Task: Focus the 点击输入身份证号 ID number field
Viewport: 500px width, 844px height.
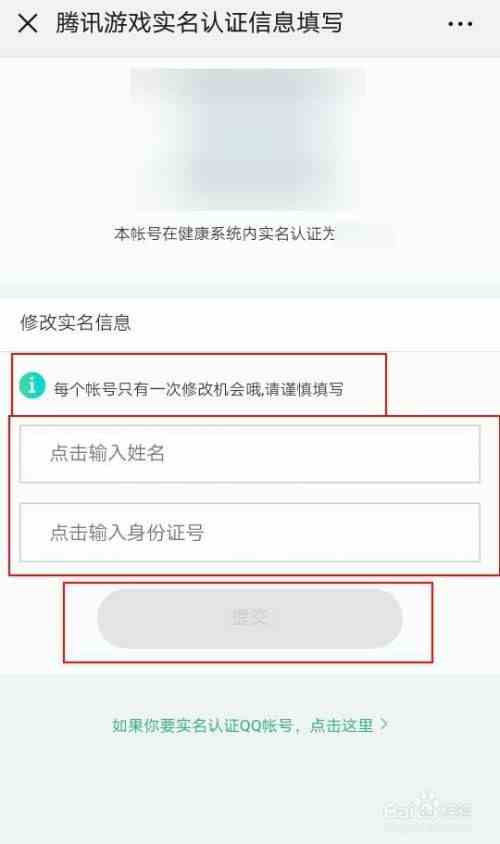Action: pos(250,532)
